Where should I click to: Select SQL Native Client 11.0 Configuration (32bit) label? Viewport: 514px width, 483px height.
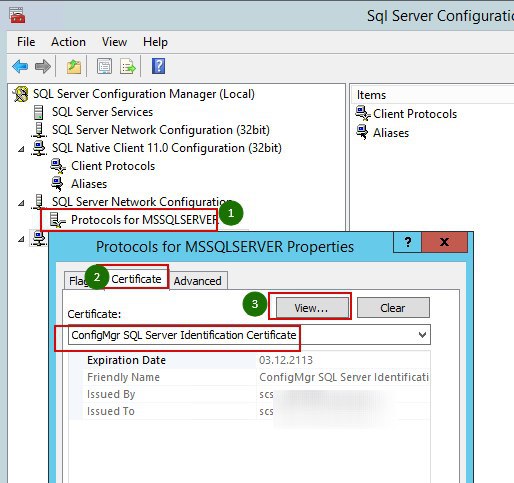tap(167, 148)
